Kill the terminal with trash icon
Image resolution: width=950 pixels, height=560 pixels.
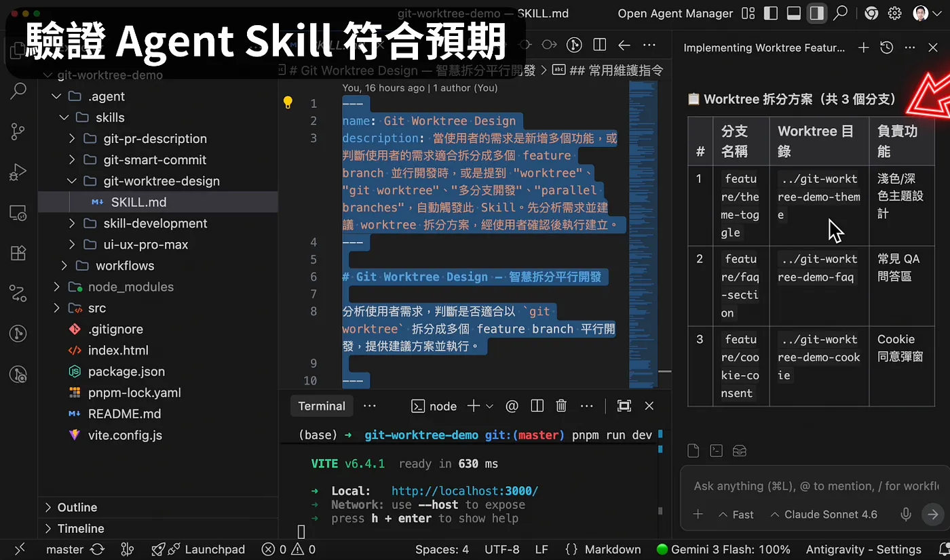pos(561,406)
